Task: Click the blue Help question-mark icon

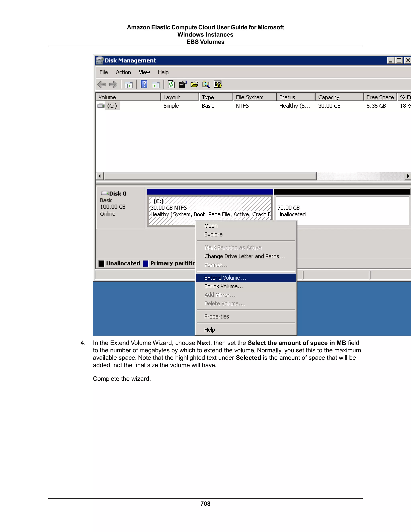Action: (x=144, y=85)
